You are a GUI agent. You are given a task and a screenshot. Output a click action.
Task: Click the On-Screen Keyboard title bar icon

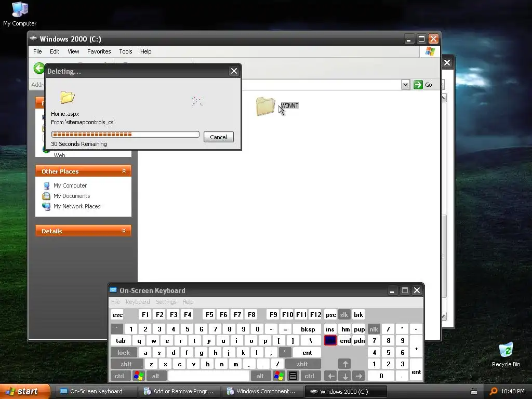tap(113, 290)
